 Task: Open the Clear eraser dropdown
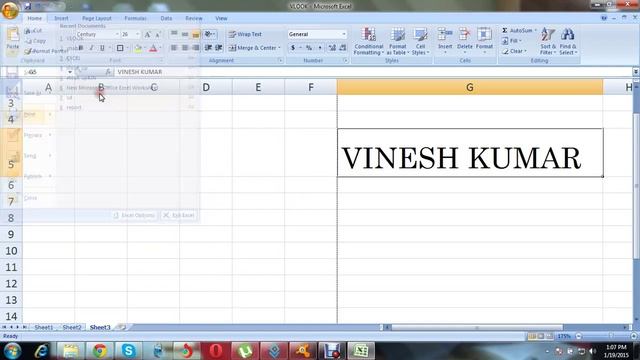click(x=514, y=51)
